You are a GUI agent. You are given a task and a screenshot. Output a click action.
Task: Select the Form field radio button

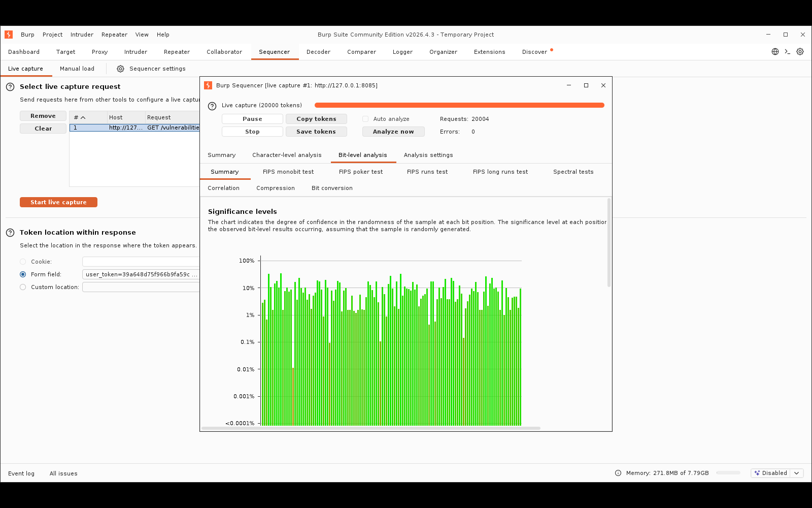tap(23, 274)
